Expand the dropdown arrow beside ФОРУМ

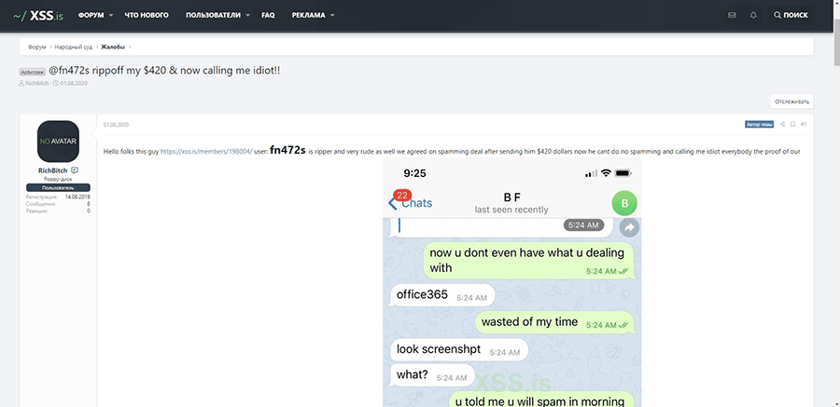point(111,16)
